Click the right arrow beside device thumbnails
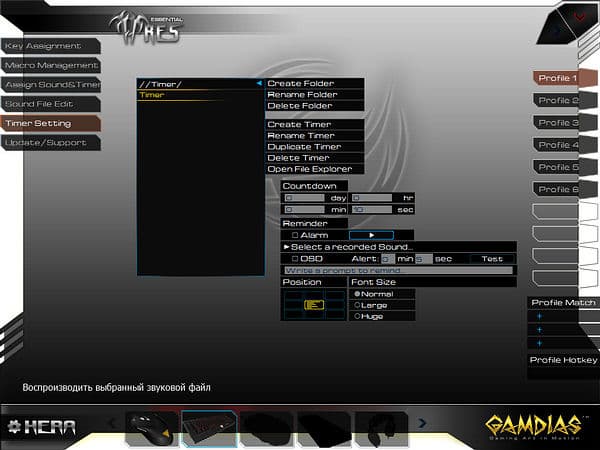600x450 pixels. point(422,423)
